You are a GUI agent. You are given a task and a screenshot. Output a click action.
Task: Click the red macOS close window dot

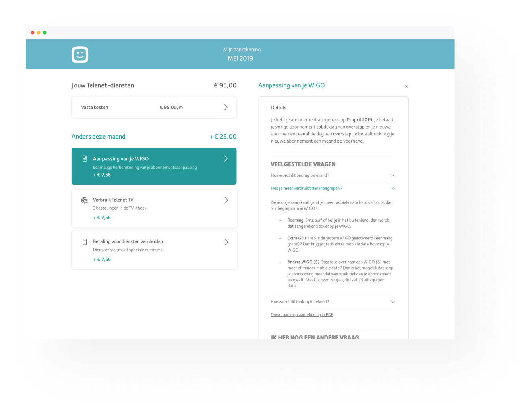click(33, 33)
